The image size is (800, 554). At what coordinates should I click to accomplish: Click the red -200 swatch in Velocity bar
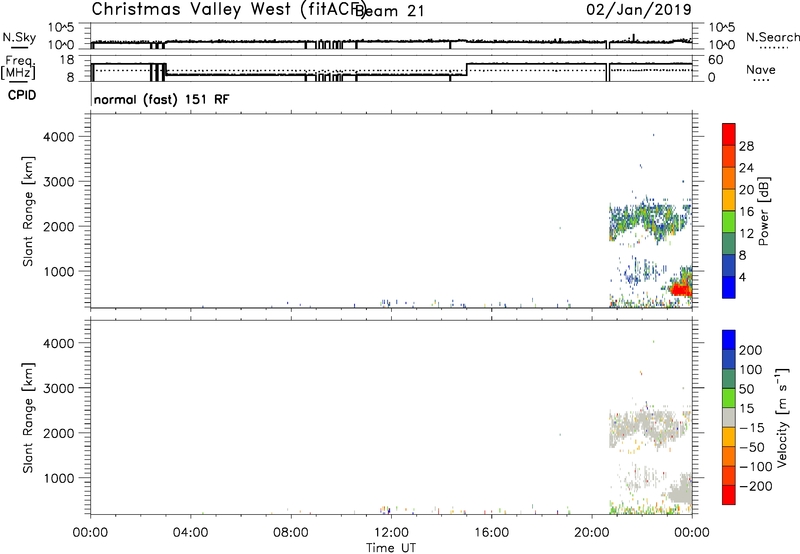pyautogui.click(x=729, y=495)
